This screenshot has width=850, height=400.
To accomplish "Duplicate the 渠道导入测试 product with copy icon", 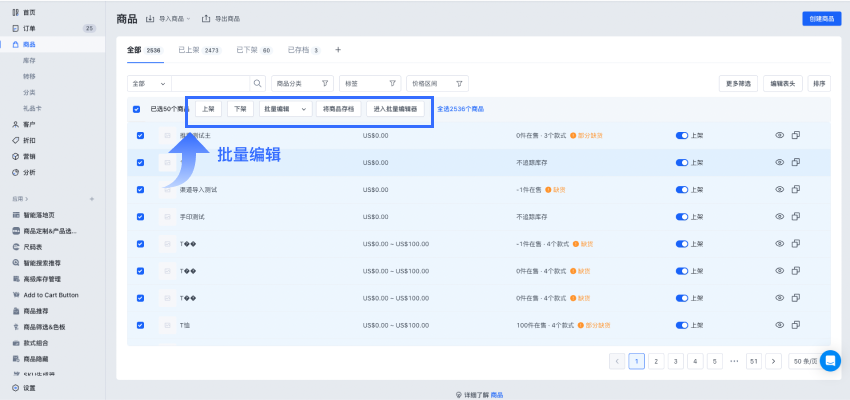I will click(796, 189).
